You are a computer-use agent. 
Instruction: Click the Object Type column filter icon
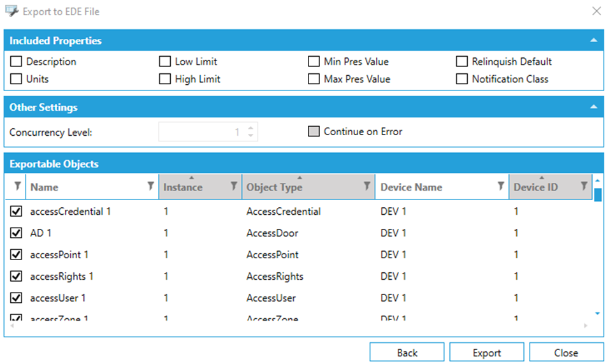(x=367, y=186)
